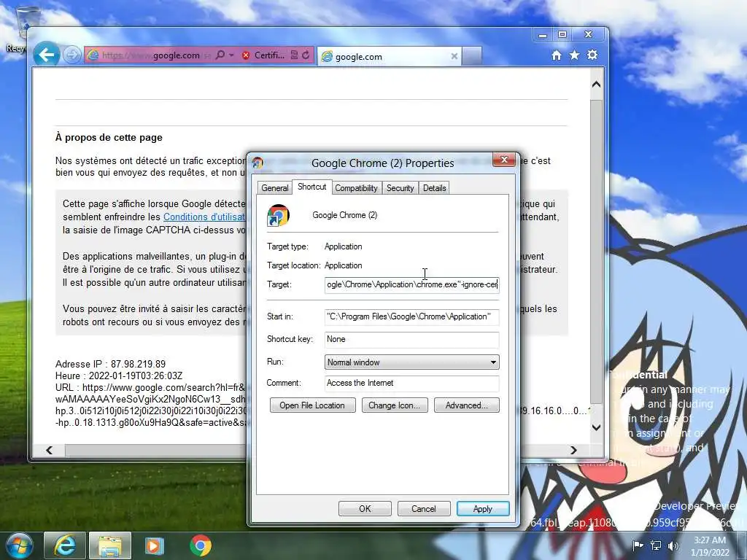Click the Change Icon button

pyautogui.click(x=395, y=405)
